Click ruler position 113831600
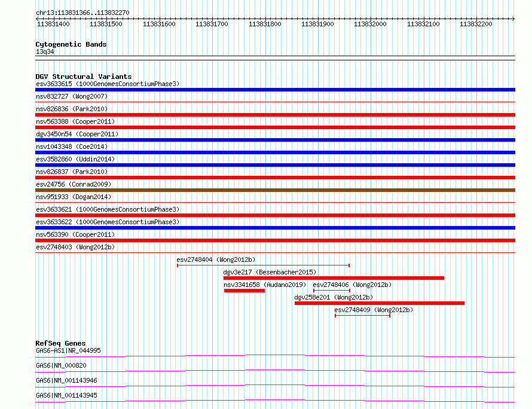532x409 pixels. click(159, 24)
